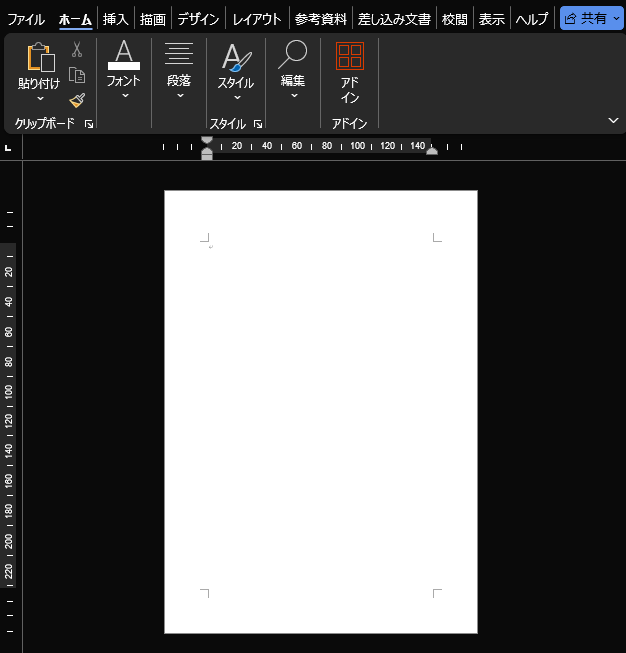Click the first line indent marker on ruler
Screen dimensions: 626x653
coord(207,140)
